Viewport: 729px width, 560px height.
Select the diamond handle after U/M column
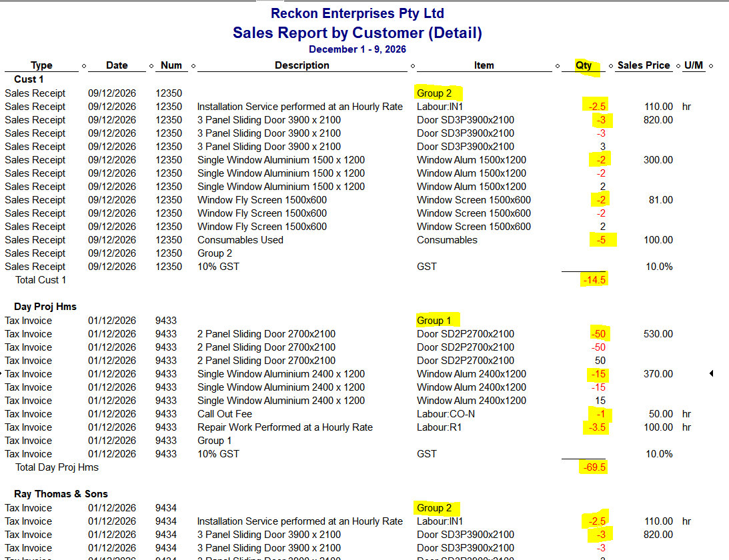711,66
